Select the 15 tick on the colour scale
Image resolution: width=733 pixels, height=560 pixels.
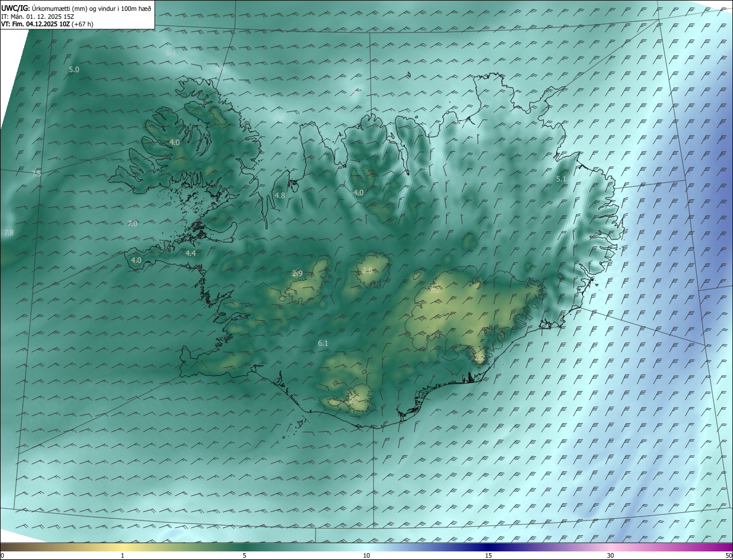click(488, 556)
